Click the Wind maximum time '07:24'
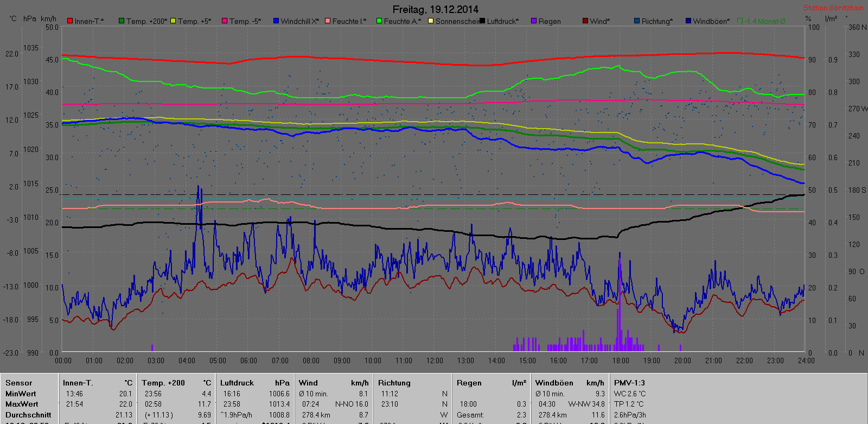 coord(311,404)
